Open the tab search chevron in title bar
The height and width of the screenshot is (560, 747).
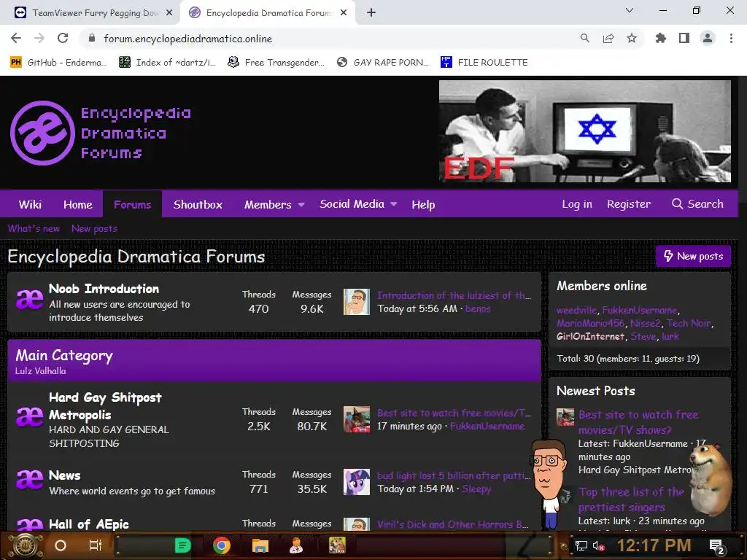pos(630,10)
